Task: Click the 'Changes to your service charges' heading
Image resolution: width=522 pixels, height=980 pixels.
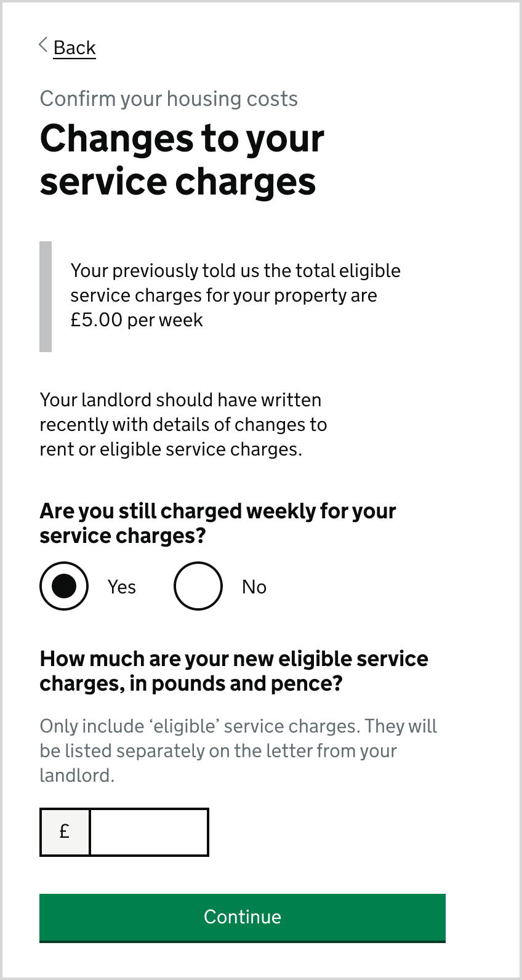Action: tap(182, 159)
